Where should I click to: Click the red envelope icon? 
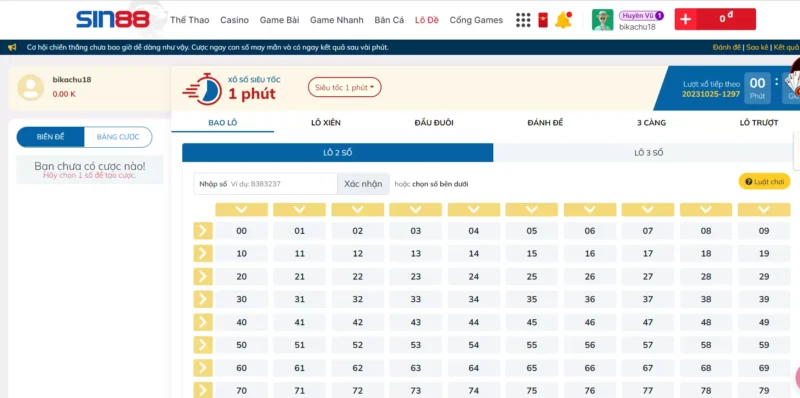click(543, 20)
